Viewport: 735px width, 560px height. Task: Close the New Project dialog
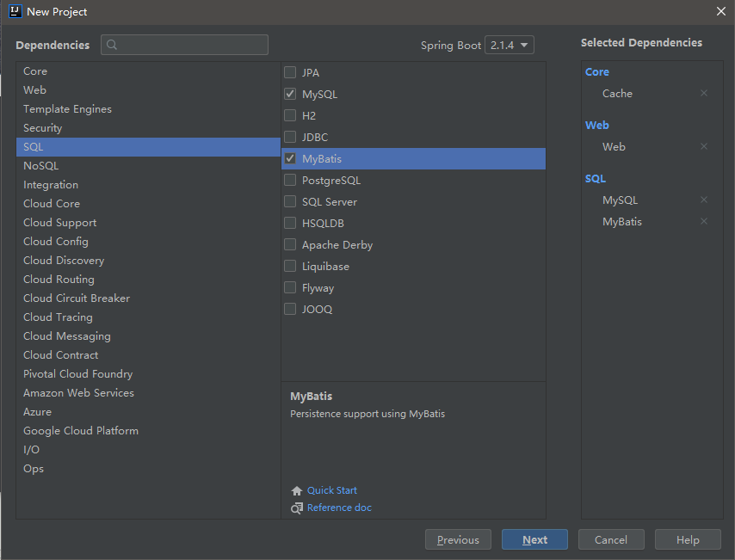pyautogui.click(x=721, y=11)
